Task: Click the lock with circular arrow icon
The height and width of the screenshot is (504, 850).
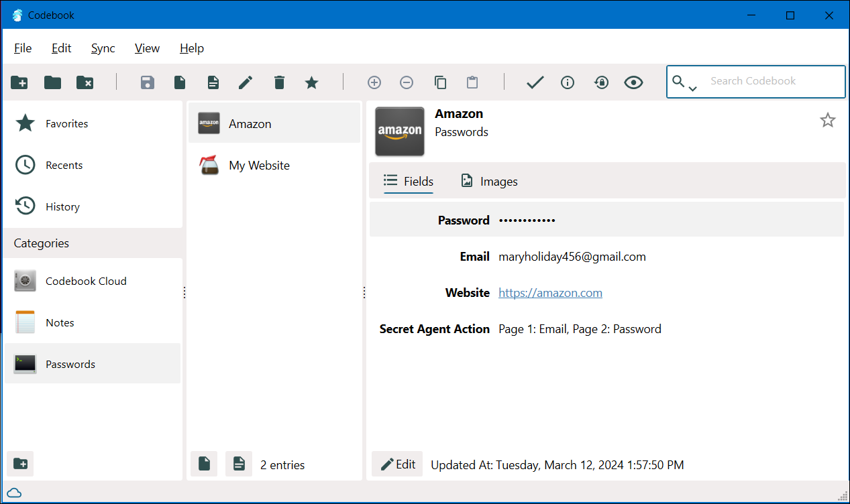Action: tap(601, 82)
